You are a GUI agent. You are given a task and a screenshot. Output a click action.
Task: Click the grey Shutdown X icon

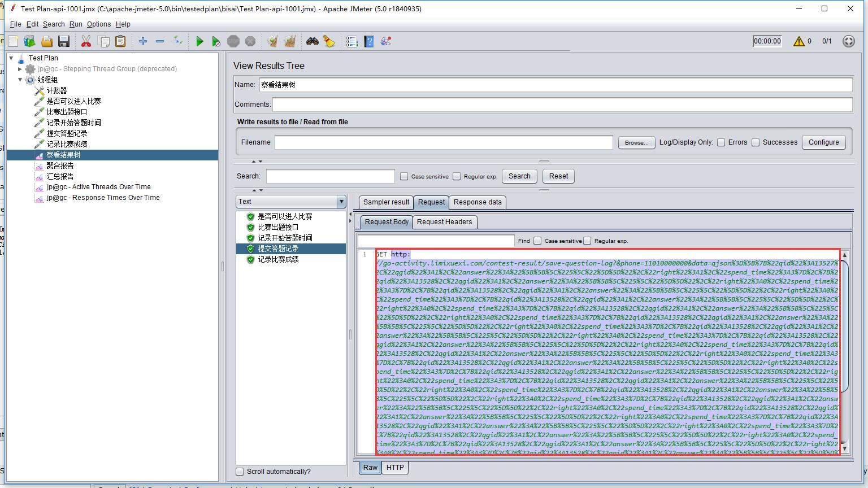pos(250,41)
